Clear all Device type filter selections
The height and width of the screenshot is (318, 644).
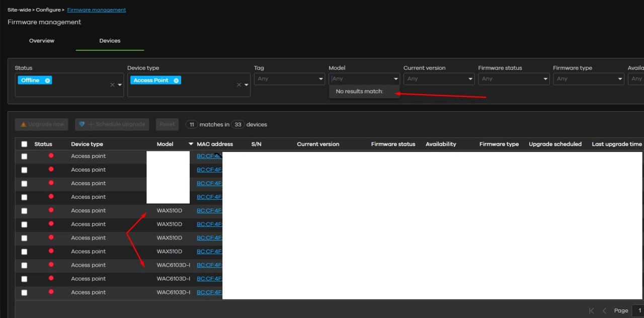coord(239,85)
